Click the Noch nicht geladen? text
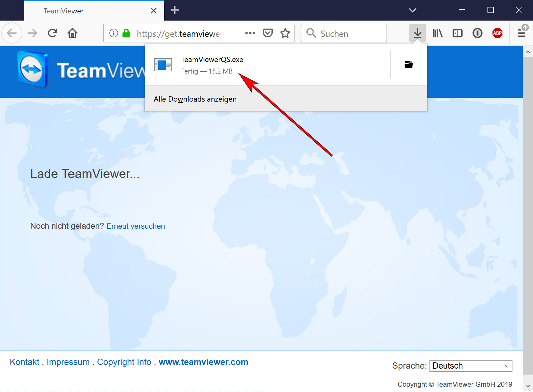Screen dimensions: 533x392 [67, 226]
